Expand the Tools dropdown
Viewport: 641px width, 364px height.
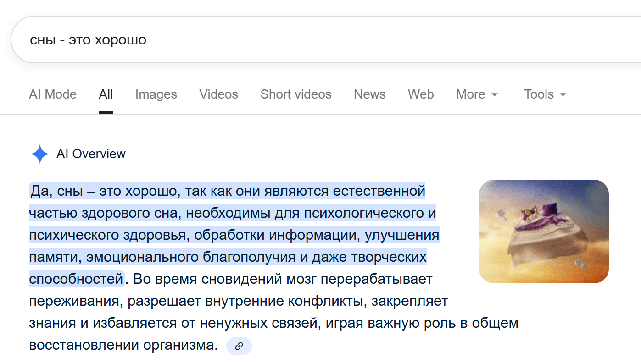click(x=545, y=94)
